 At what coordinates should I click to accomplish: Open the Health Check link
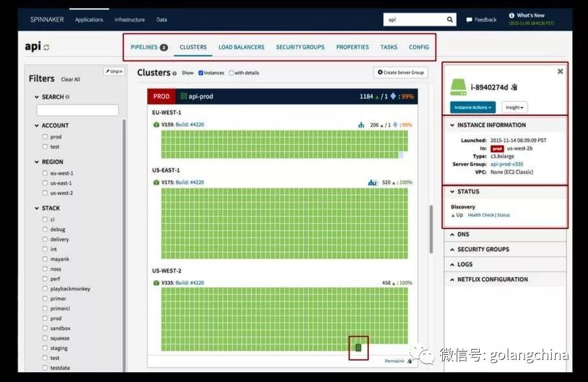click(481, 215)
